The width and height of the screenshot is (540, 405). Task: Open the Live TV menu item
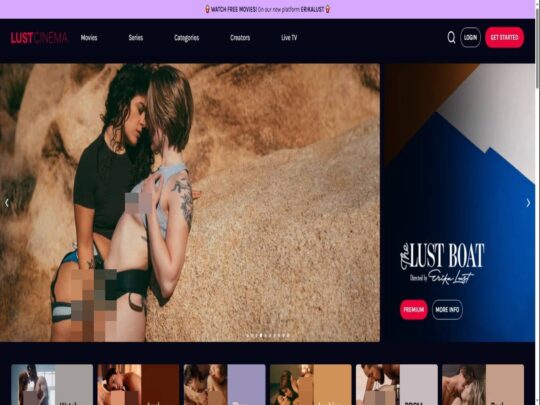289,38
